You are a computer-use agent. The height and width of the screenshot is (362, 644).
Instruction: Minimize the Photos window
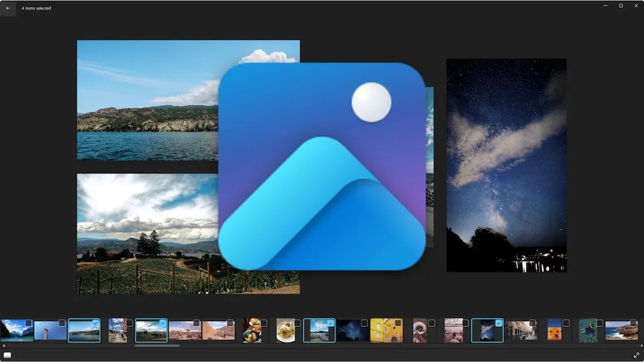click(x=606, y=6)
